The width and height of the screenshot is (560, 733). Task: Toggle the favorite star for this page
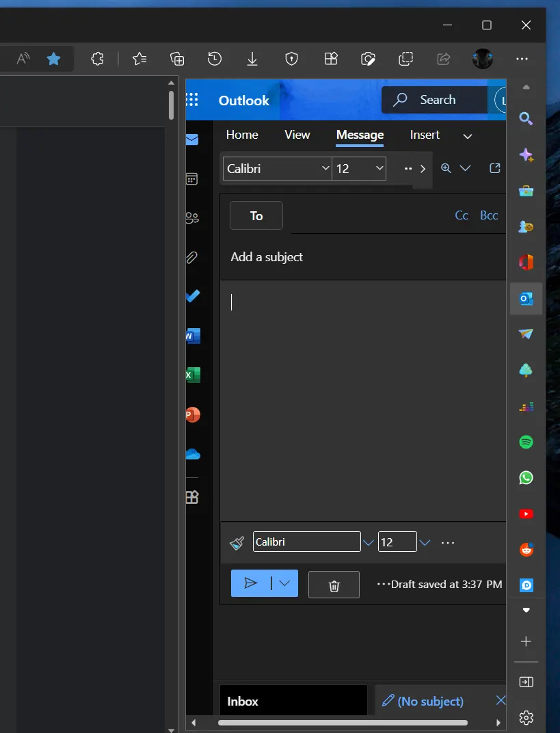pos(54,59)
